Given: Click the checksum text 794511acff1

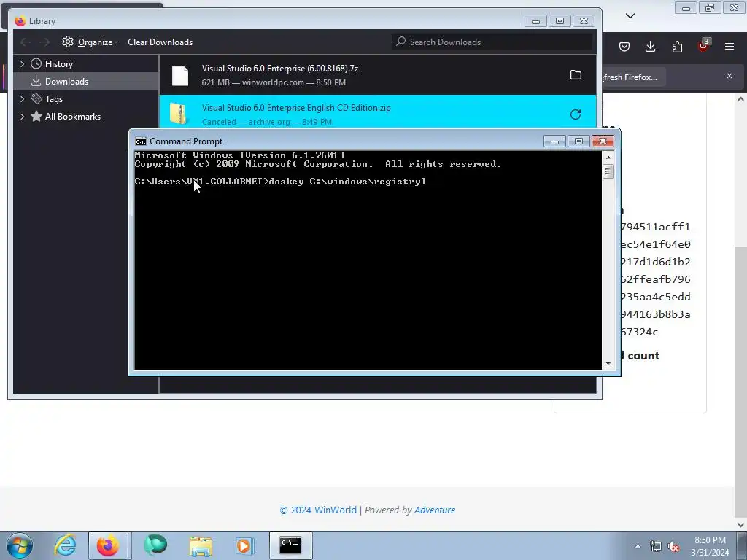Looking at the screenshot, I should (655, 227).
